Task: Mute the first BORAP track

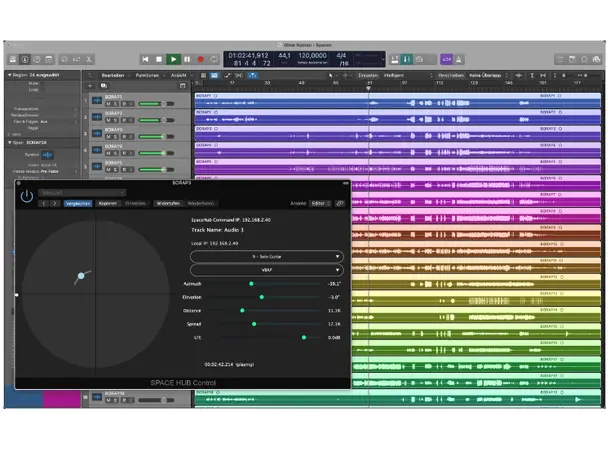Action: [108, 103]
